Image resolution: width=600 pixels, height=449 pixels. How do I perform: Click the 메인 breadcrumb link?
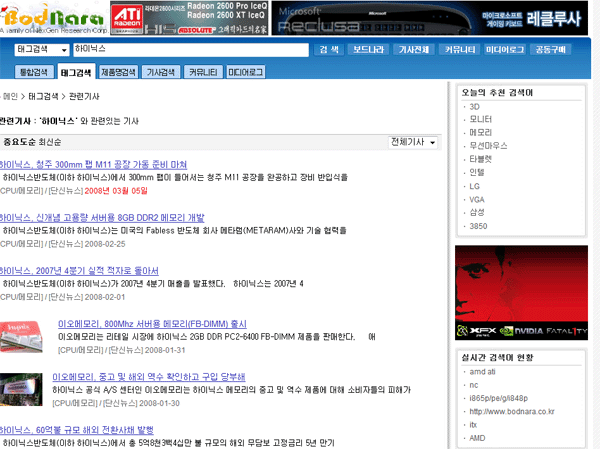(11, 97)
